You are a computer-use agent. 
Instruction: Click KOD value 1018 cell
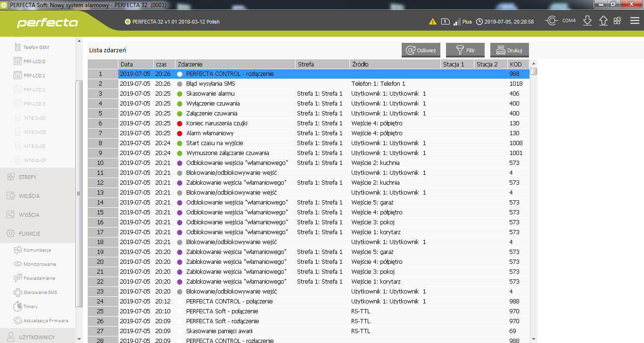[519, 84]
